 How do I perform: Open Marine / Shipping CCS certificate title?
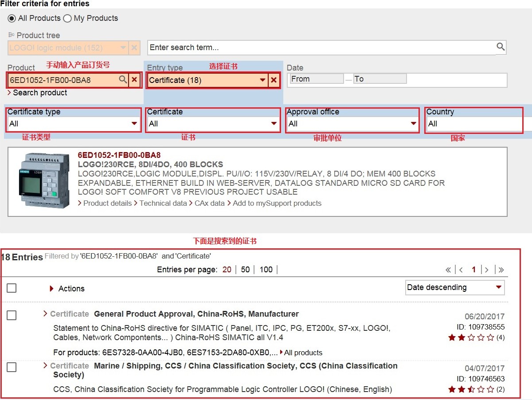(x=225, y=370)
